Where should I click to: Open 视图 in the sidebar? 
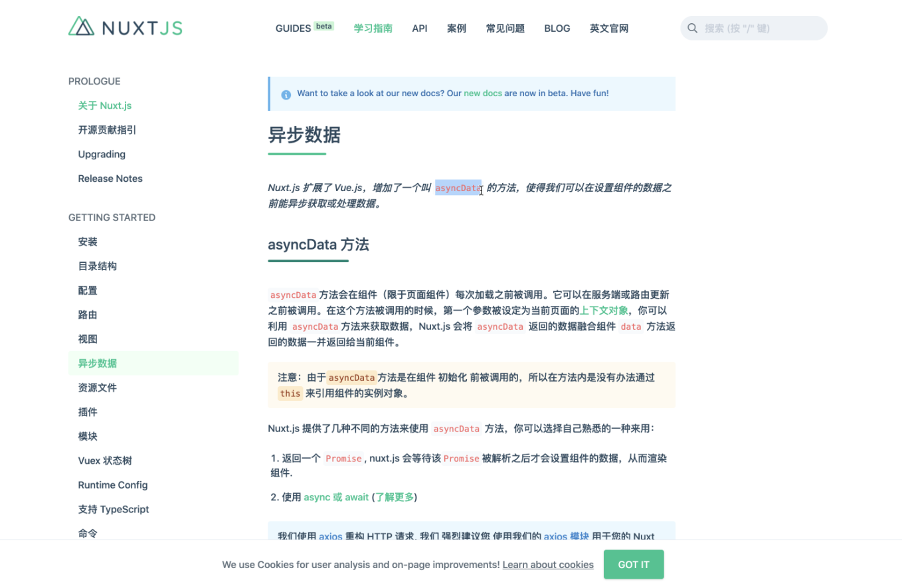(x=88, y=339)
